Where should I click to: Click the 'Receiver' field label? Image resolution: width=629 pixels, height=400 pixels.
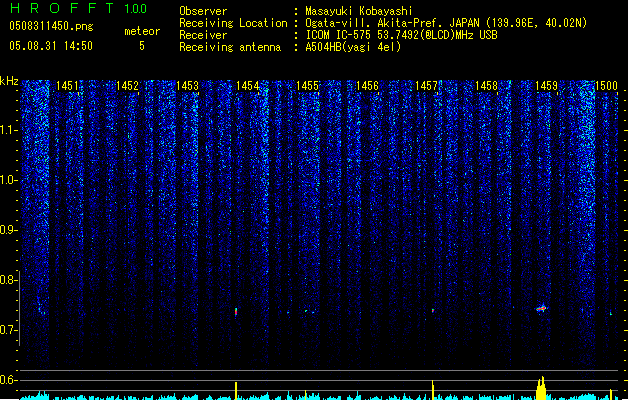click(203, 35)
